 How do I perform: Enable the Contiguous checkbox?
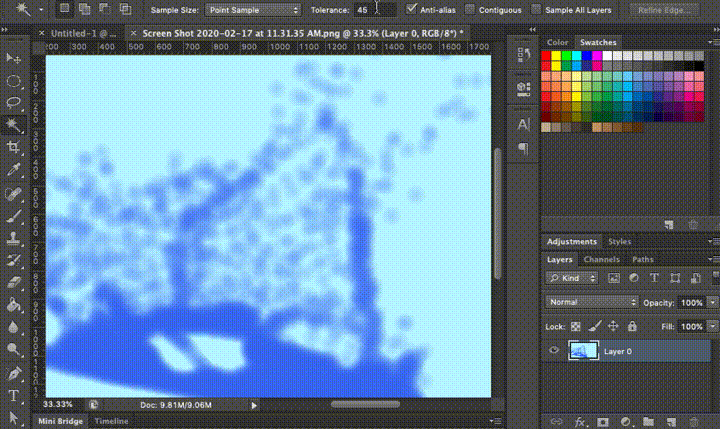pos(469,9)
